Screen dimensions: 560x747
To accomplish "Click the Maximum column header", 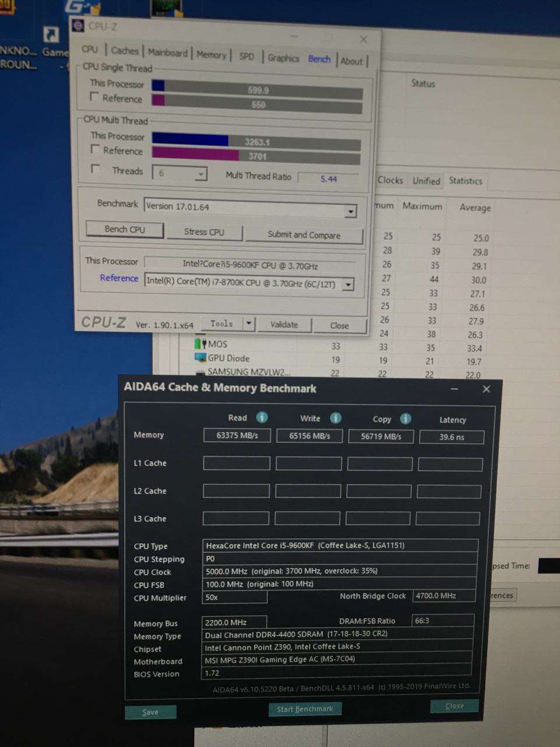I will pos(422,206).
